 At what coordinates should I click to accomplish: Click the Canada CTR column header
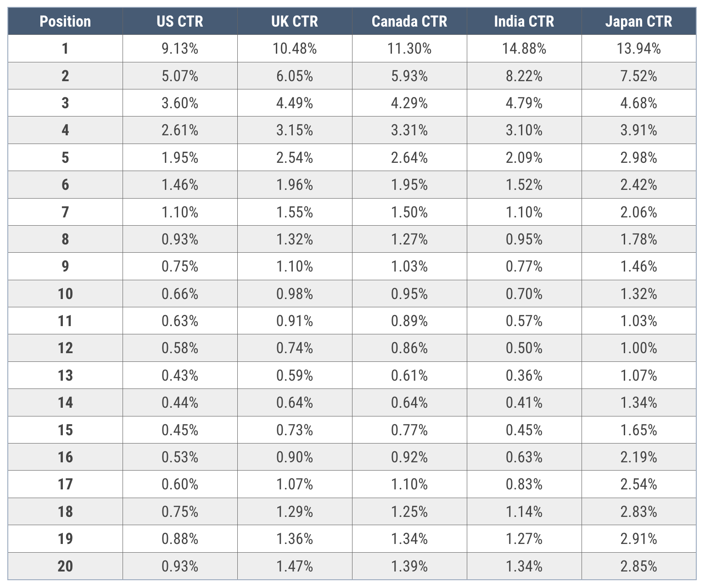point(409,22)
